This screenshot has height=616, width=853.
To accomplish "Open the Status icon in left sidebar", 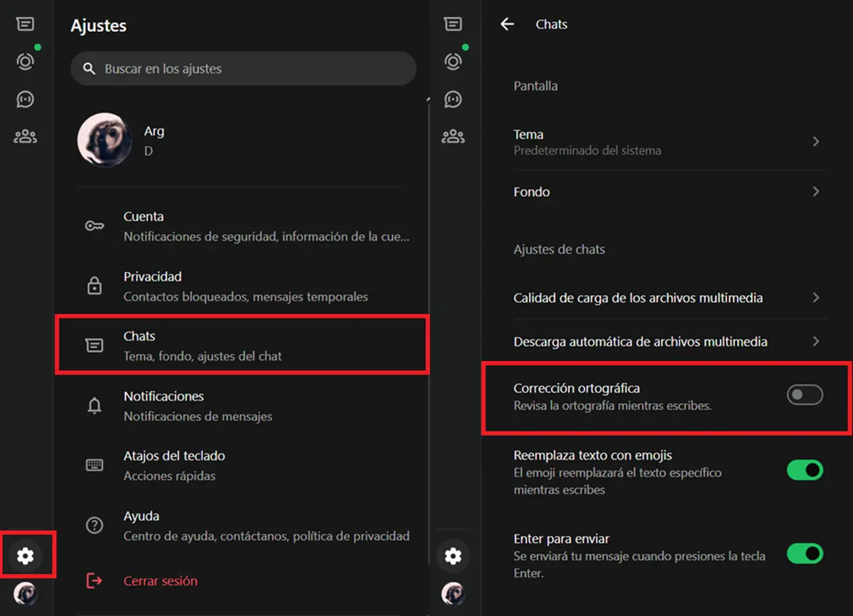I will (x=26, y=62).
